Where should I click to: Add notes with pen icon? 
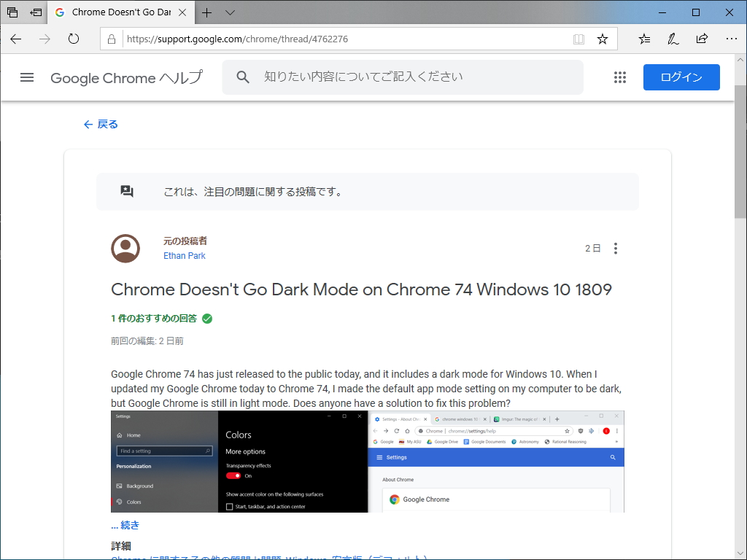pos(673,39)
